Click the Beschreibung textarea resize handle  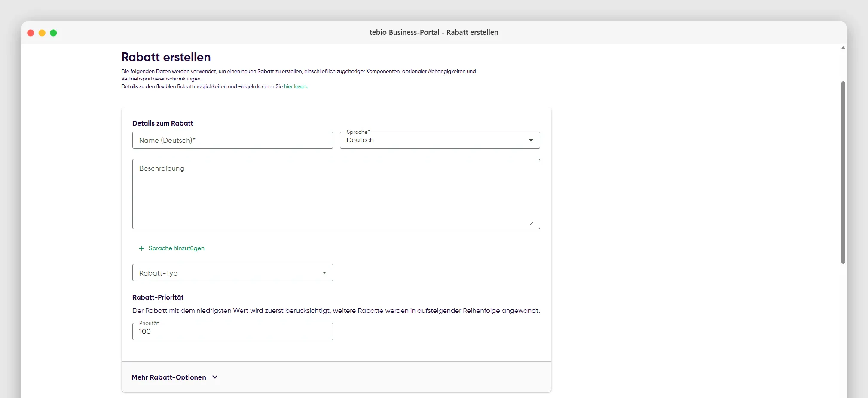(531, 223)
